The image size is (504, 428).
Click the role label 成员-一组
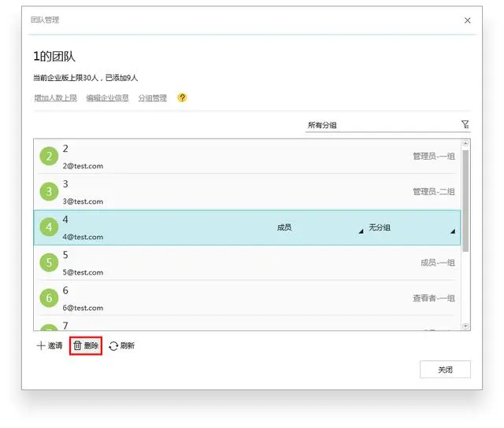coord(438,263)
